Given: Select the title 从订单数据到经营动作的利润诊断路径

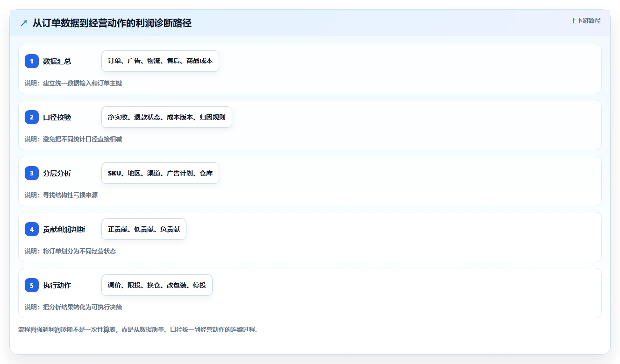Looking at the screenshot, I should tap(112, 23).
